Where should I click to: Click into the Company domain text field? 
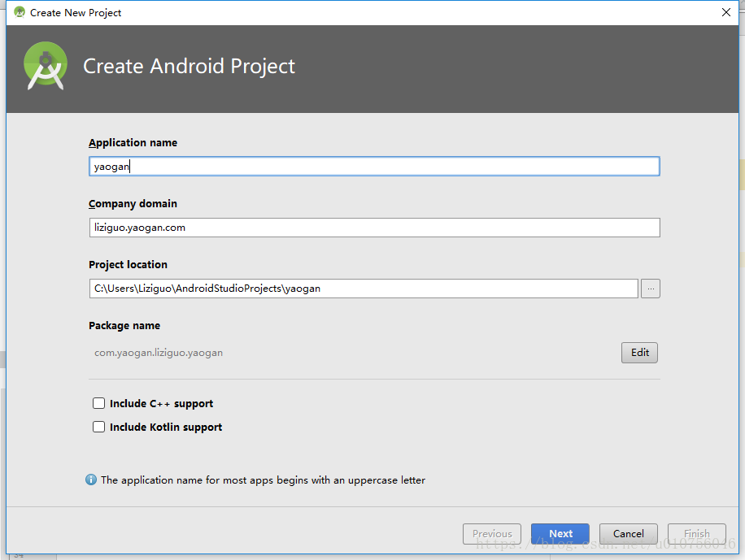pos(374,228)
